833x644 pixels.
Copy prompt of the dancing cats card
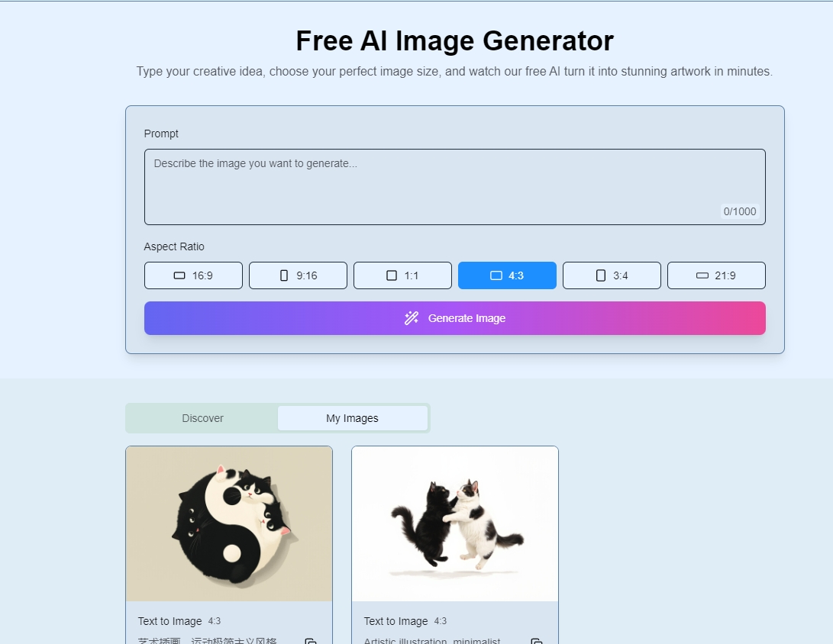pos(537,642)
